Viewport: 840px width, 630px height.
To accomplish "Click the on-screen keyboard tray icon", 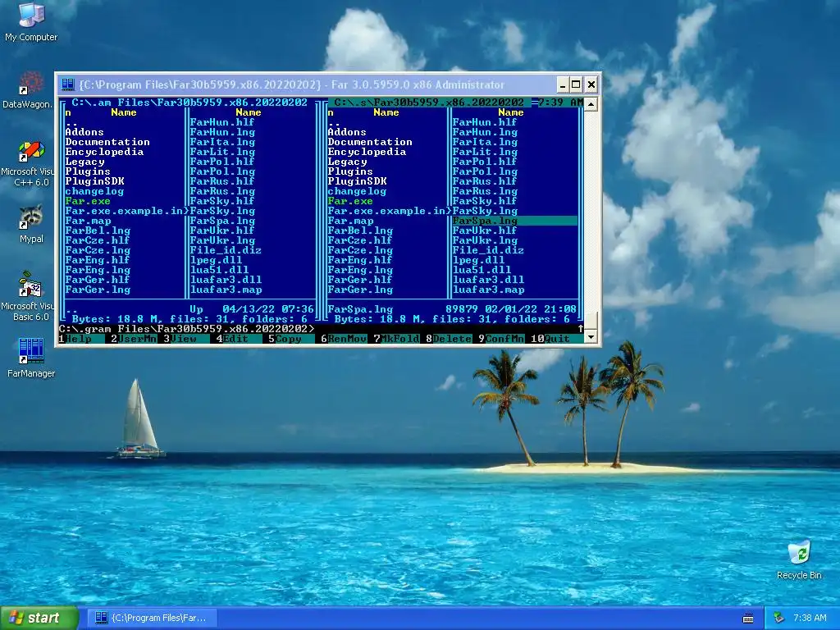I will 748,619.
